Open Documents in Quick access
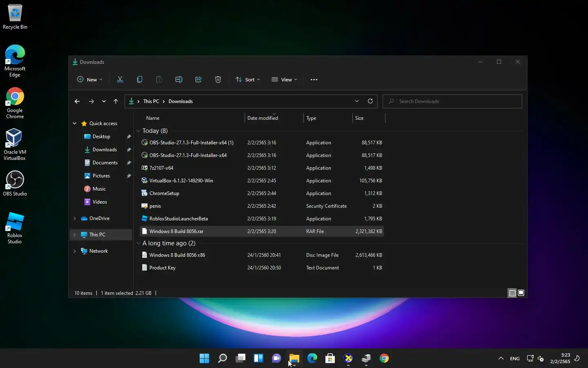The width and height of the screenshot is (588, 368). [x=105, y=163]
